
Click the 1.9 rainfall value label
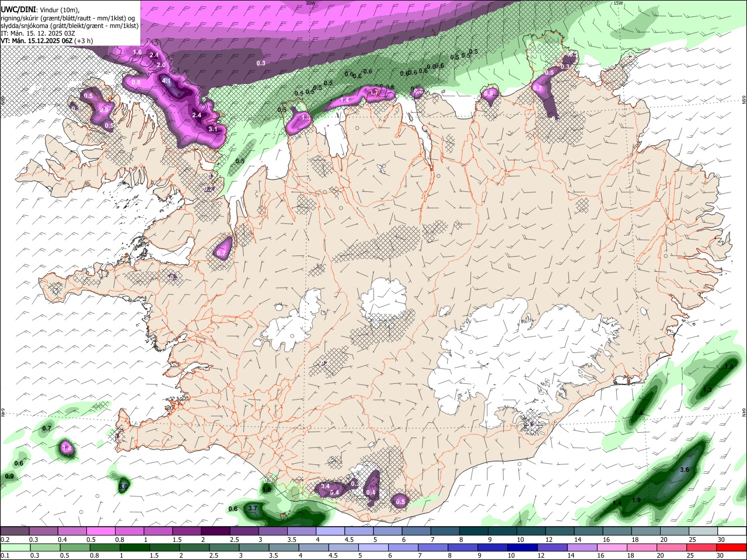(x=636, y=500)
